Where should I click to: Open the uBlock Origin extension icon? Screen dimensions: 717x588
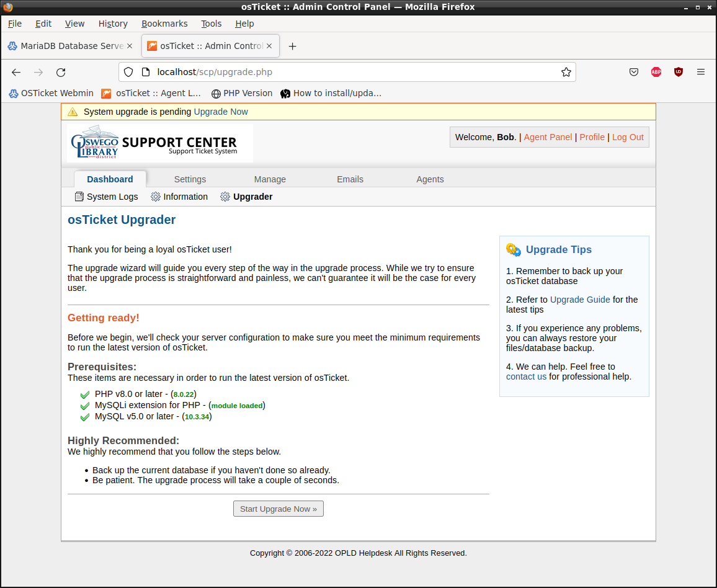click(679, 72)
